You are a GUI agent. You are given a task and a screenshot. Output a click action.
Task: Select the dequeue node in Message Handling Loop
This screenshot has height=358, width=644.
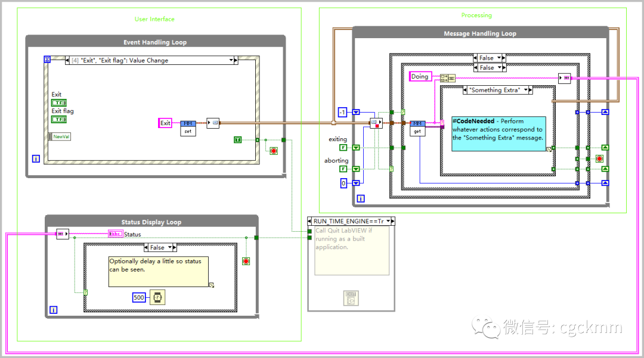pyautogui.click(x=376, y=123)
